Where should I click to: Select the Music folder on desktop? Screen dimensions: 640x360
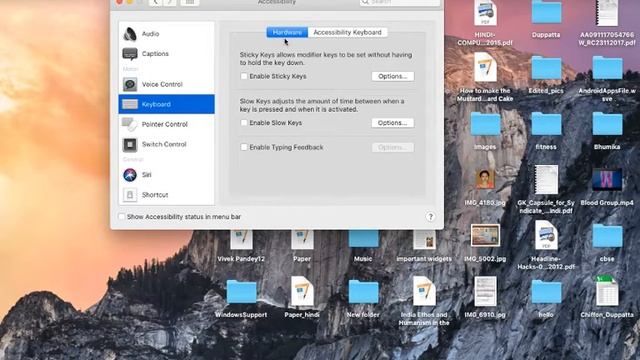[x=363, y=239]
